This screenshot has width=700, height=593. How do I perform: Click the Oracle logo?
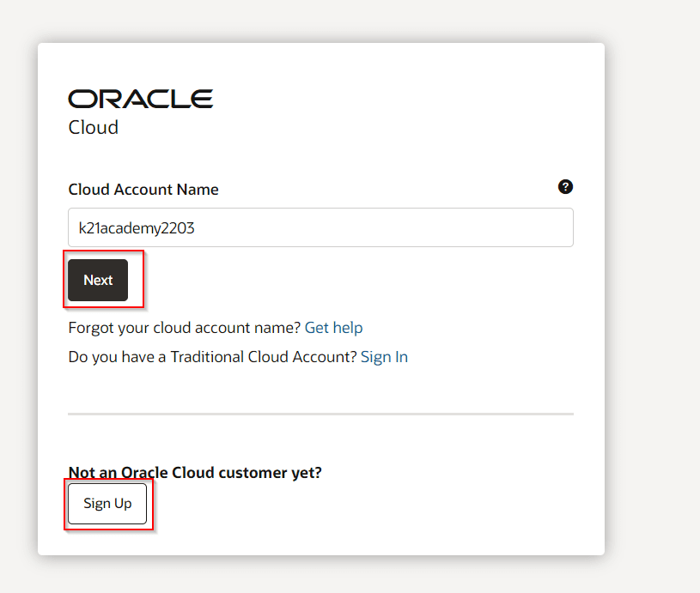[x=140, y=99]
